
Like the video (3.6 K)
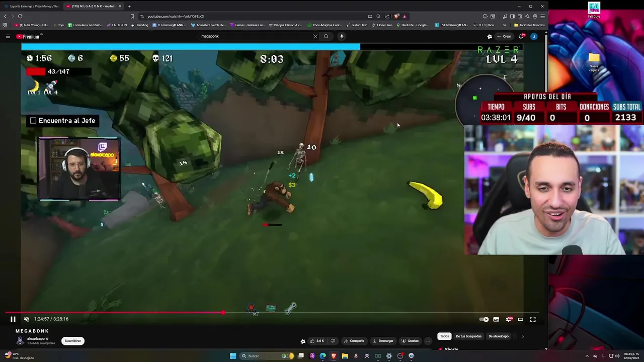[316, 341]
